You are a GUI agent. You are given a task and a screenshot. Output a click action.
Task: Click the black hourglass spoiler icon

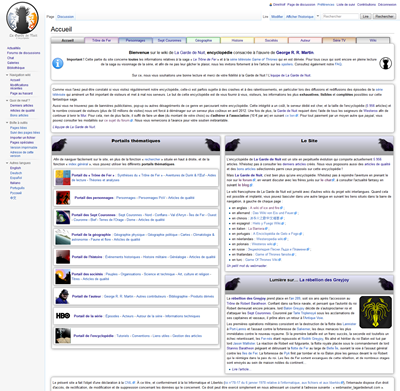click(x=385, y=63)
